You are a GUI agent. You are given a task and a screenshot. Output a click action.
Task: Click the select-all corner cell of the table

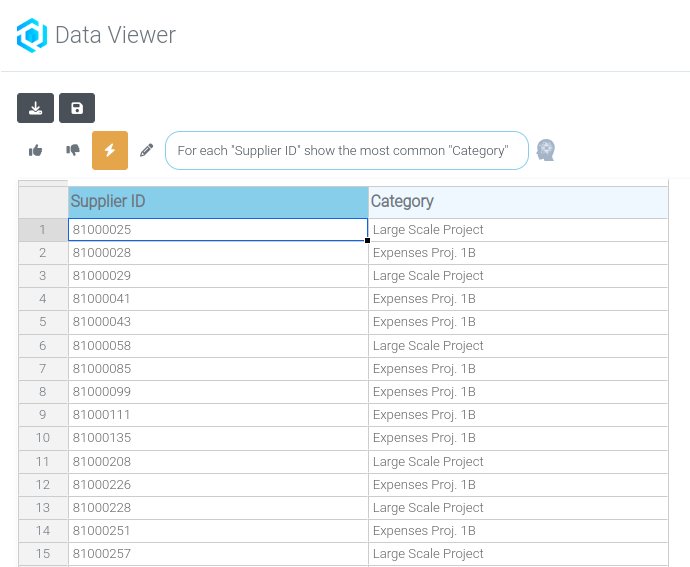click(43, 202)
